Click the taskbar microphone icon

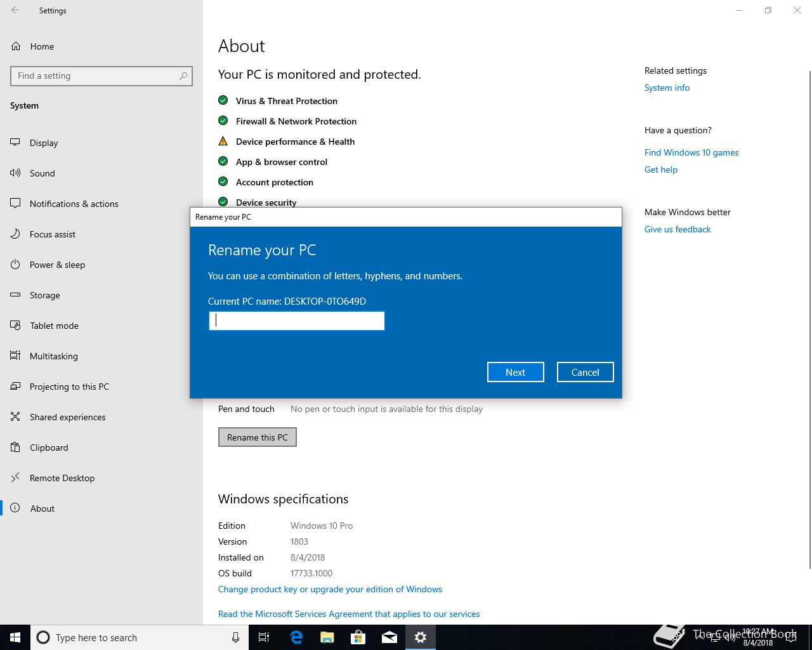point(235,637)
